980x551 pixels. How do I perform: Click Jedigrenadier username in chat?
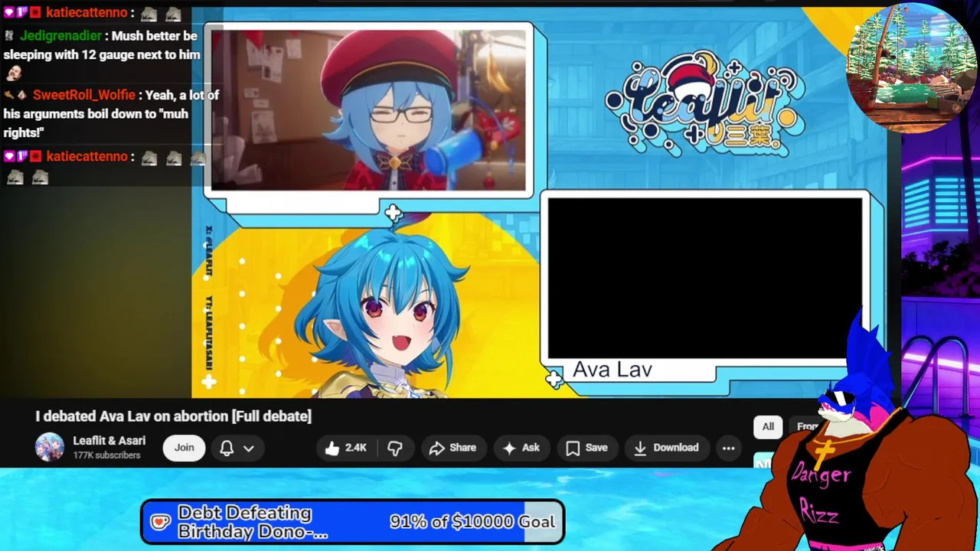tap(60, 36)
